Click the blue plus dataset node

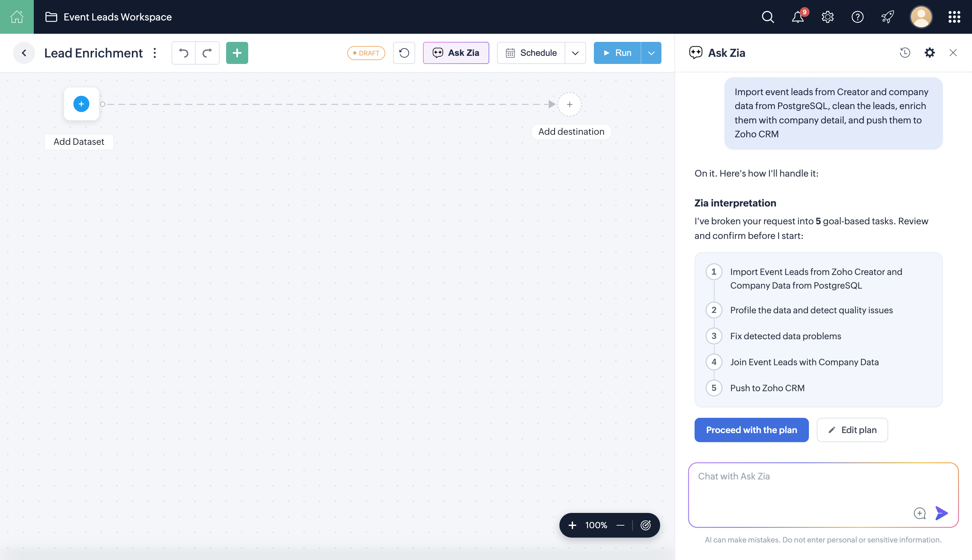tap(81, 104)
